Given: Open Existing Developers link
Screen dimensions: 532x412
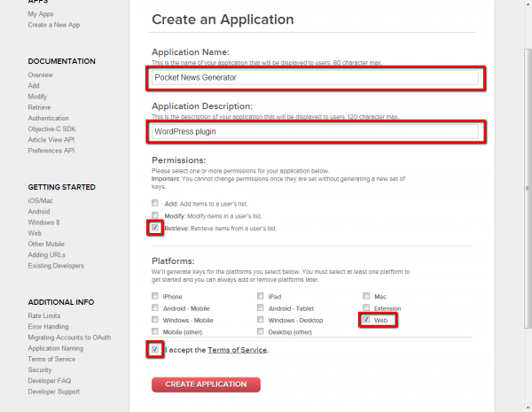Looking at the screenshot, I should [x=56, y=266].
